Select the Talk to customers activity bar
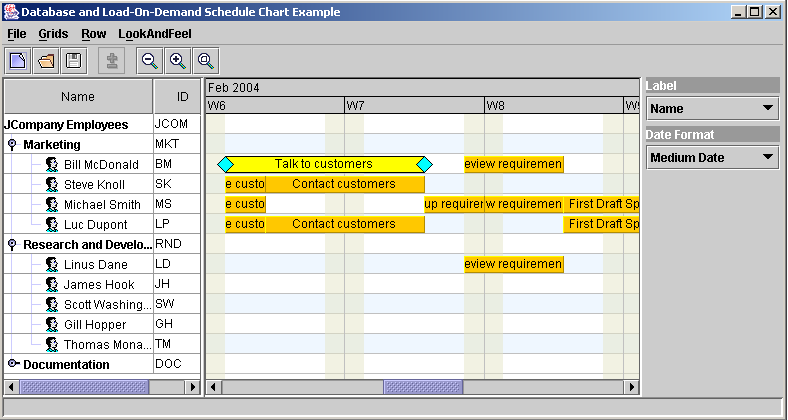 [324, 164]
